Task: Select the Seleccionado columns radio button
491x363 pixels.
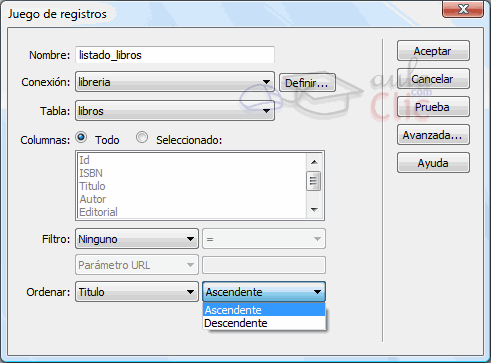Action: pyautogui.click(x=142, y=137)
